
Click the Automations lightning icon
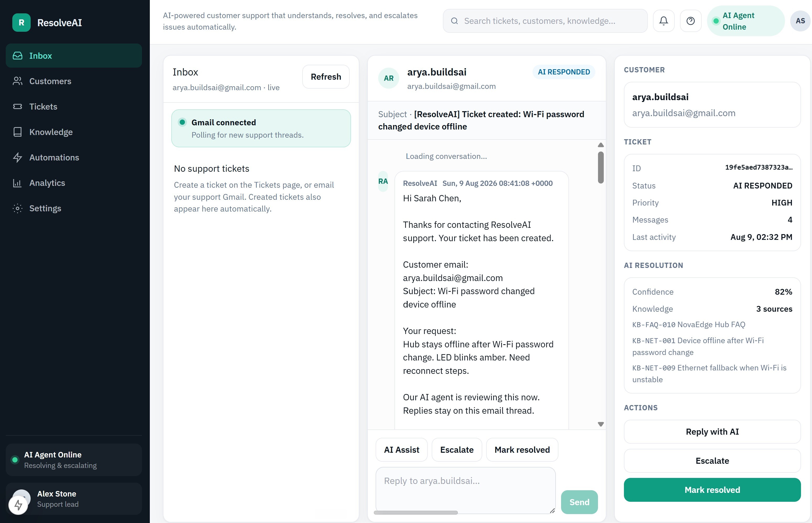[17, 157]
